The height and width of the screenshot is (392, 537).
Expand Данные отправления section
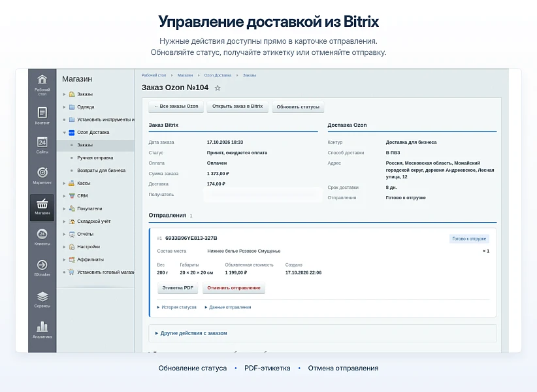228,308
